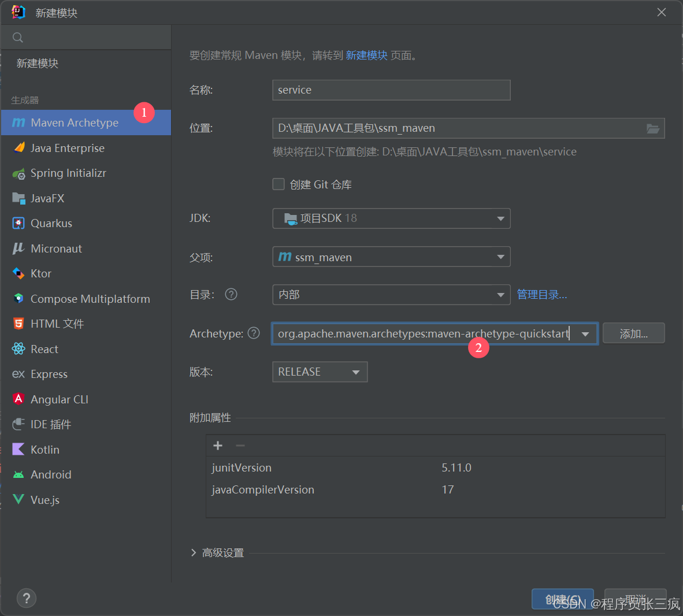
Task: Browse location with the folder icon
Action: (652, 128)
